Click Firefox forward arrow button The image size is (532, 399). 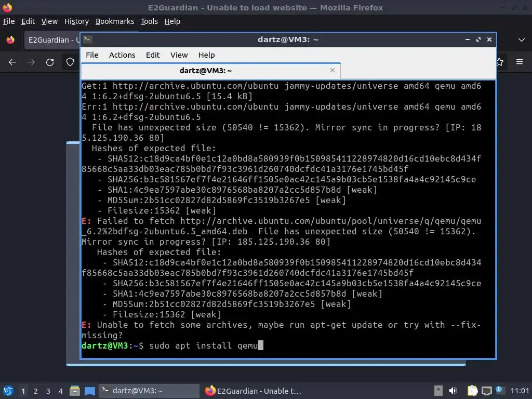click(31, 62)
